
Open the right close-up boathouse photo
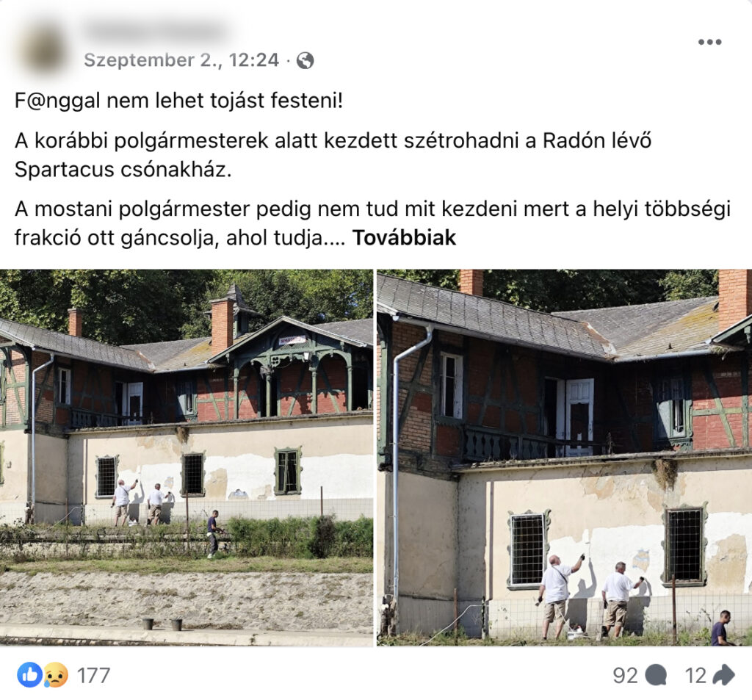click(x=565, y=458)
